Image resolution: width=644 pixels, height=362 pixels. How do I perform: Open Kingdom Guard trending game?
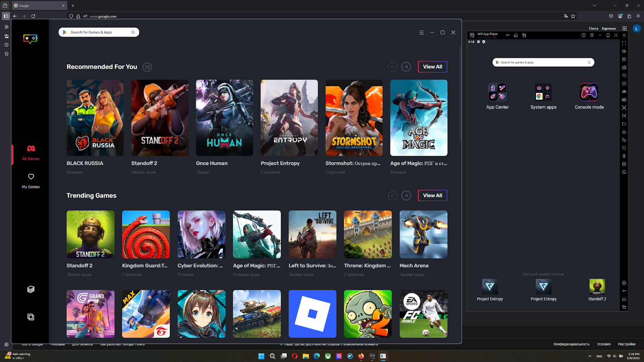[x=146, y=234]
